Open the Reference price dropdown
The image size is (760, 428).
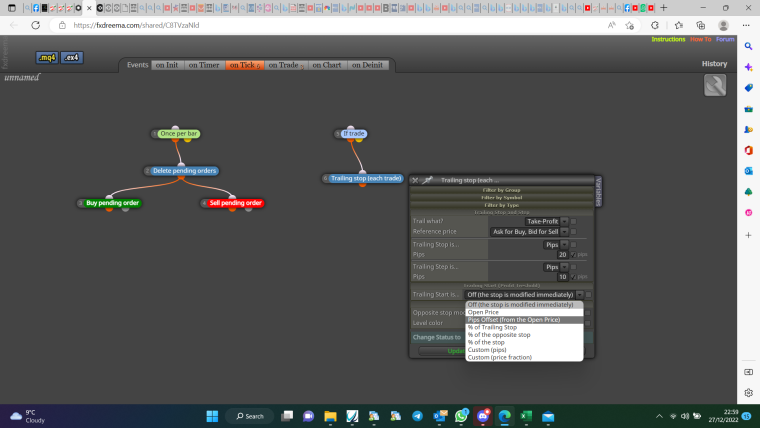coord(529,232)
